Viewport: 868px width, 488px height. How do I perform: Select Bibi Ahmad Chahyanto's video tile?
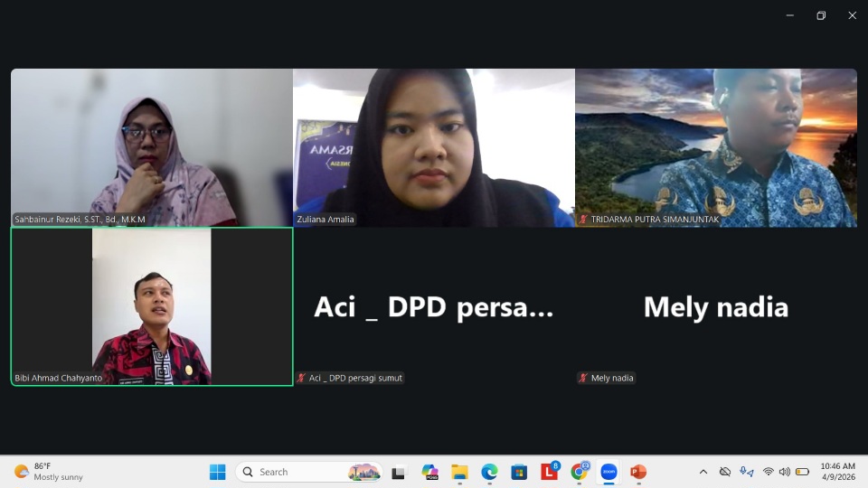click(152, 306)
